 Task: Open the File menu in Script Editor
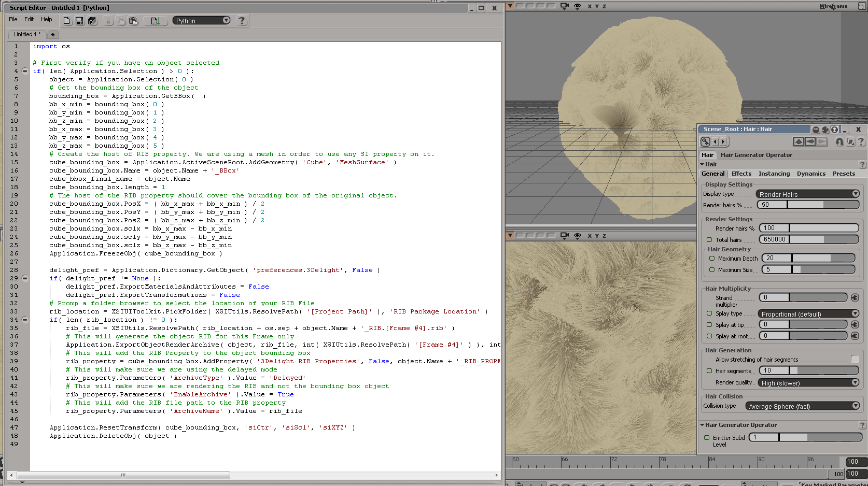tap(13, 19)
